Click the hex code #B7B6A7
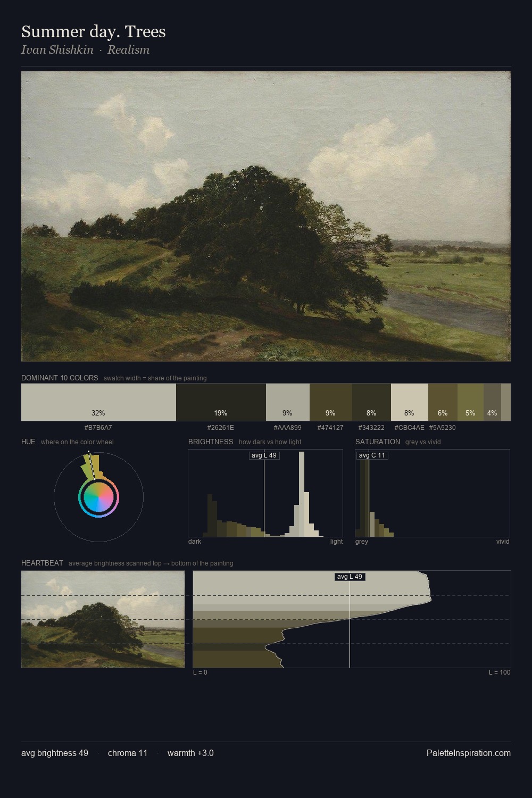Viewport: 532px width, 798px height. 98,428
